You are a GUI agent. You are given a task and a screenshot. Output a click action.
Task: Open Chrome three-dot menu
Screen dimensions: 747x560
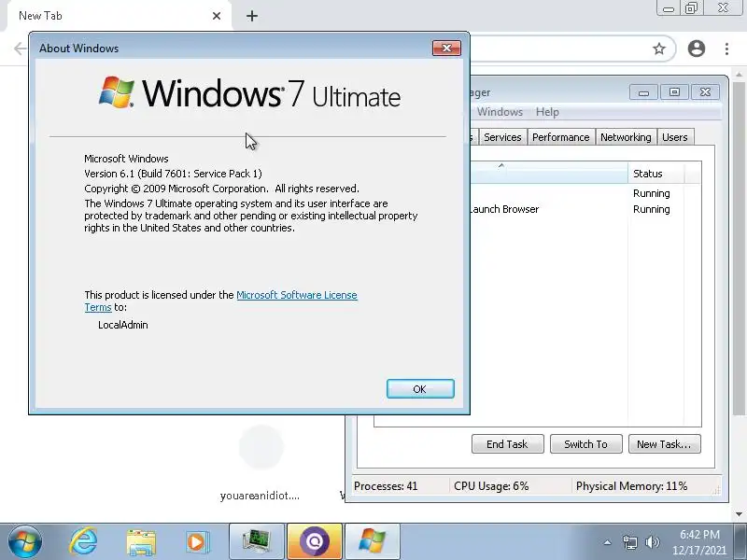726,49
